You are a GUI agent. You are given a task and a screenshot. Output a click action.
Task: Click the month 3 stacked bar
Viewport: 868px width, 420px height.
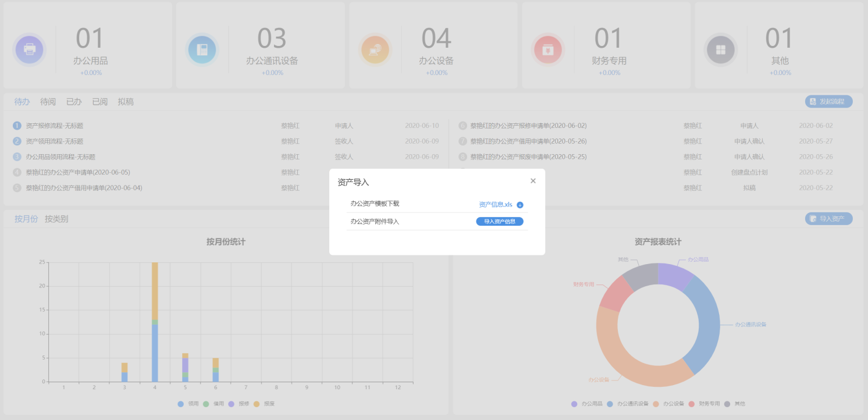pyautogui.click(x=124, y=372)
